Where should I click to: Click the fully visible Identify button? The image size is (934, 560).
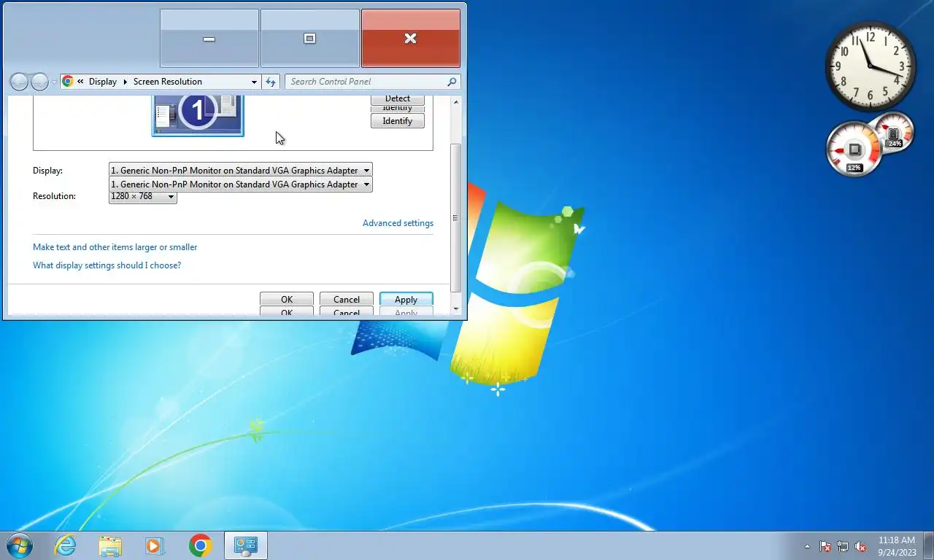tap(398, 121)
